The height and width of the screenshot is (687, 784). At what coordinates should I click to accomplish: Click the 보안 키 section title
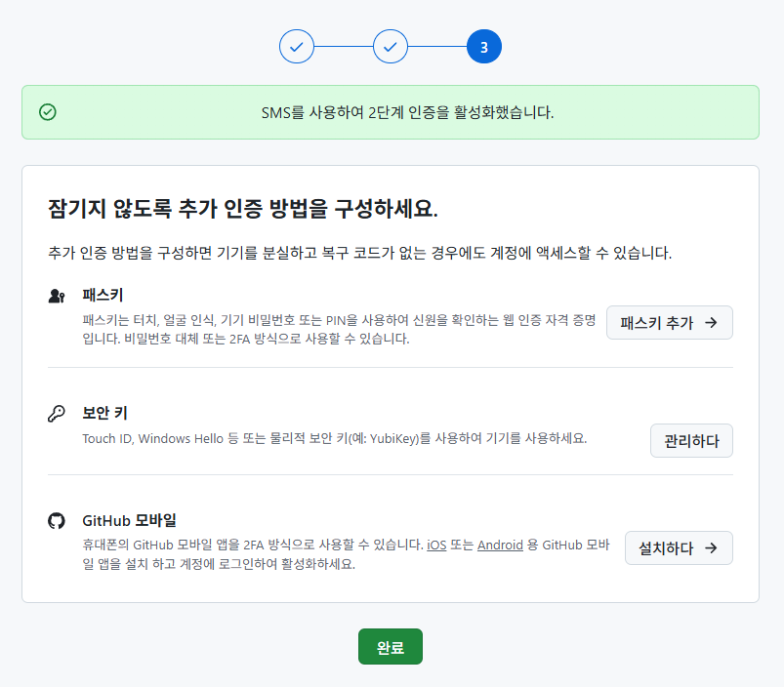(105, 413)
